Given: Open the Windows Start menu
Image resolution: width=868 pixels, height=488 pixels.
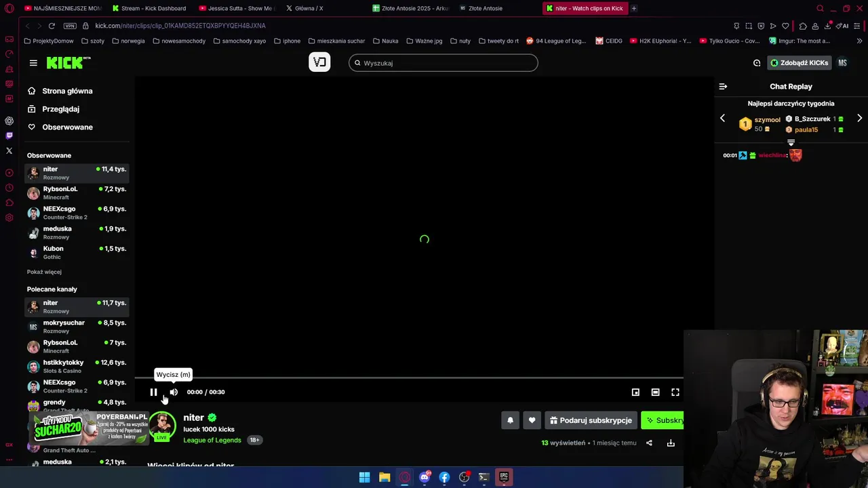Looking at the screenshot, I should point(364,477).
